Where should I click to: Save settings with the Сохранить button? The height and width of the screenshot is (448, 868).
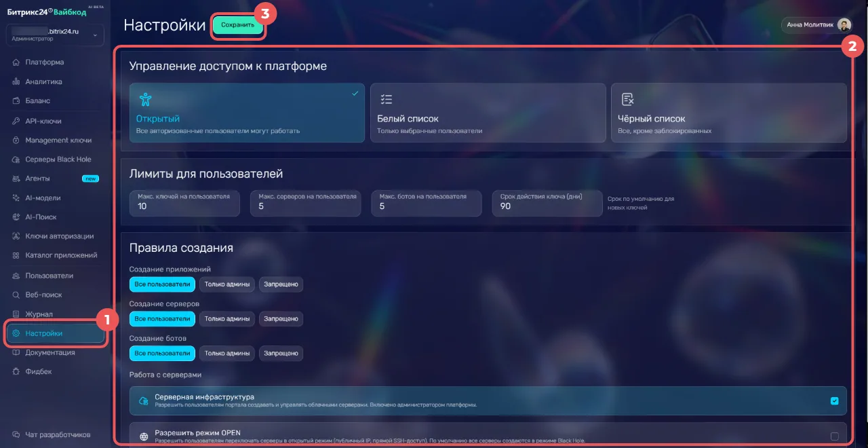(x=237, y=25)
